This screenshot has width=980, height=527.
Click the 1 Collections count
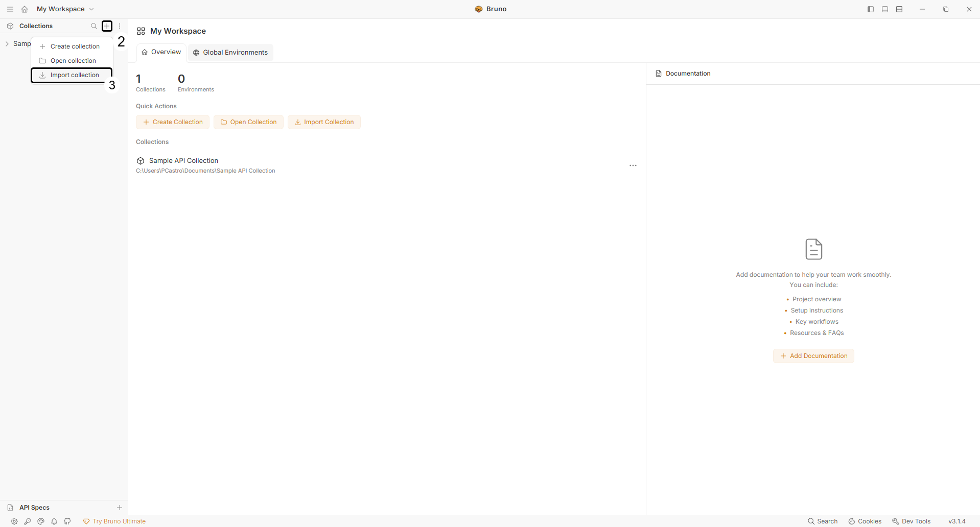[x=151, y=83]
